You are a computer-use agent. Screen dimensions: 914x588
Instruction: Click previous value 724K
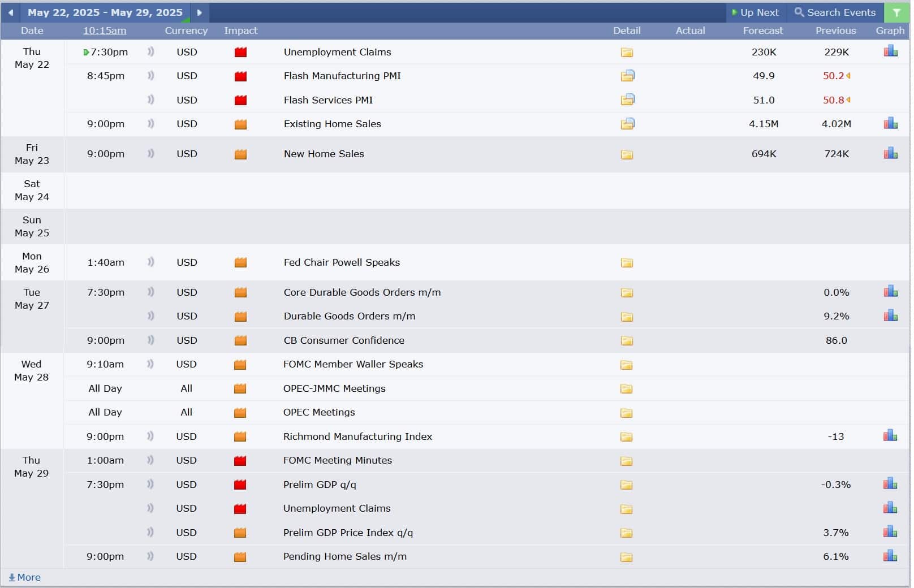tap(837, 154)
